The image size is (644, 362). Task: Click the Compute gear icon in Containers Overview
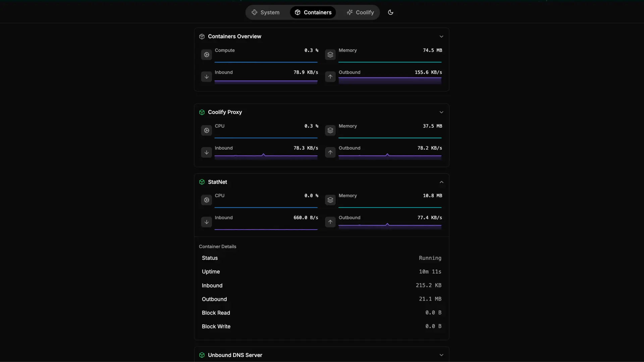206,55
